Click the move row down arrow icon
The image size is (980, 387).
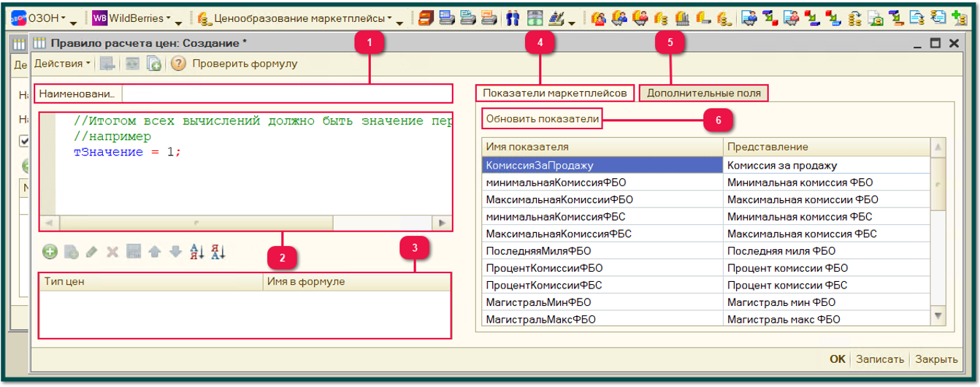(x=175, y=252)
